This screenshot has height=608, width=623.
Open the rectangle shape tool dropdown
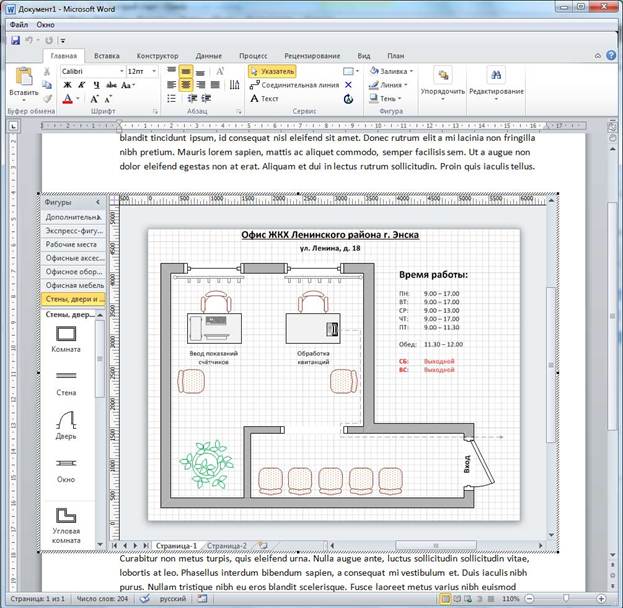357,71
